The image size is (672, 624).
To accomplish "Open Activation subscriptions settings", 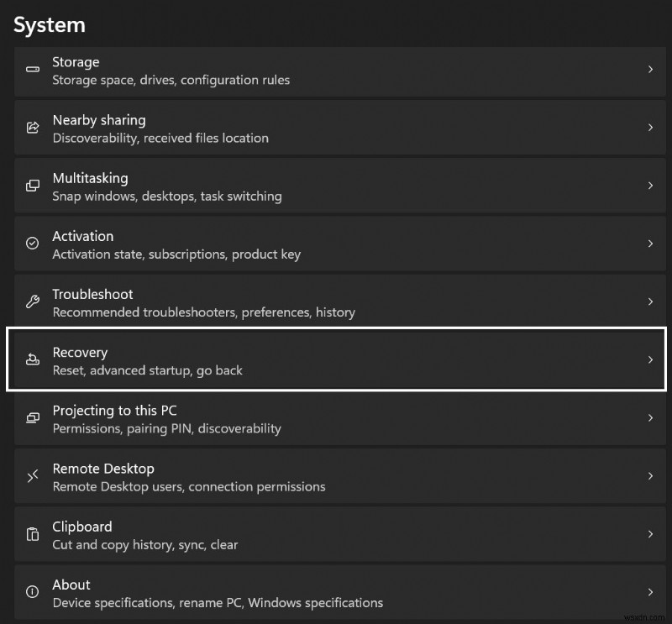I will pos(336,244).
